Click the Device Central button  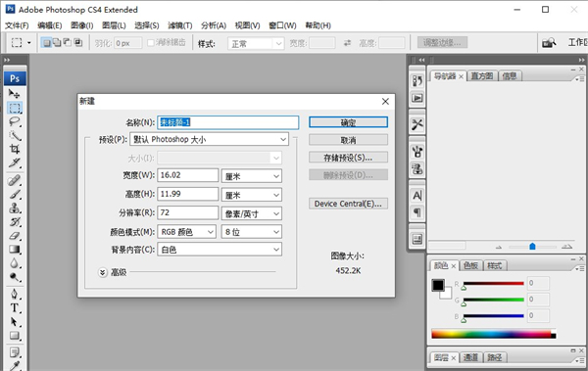click(x=348, y=204)
